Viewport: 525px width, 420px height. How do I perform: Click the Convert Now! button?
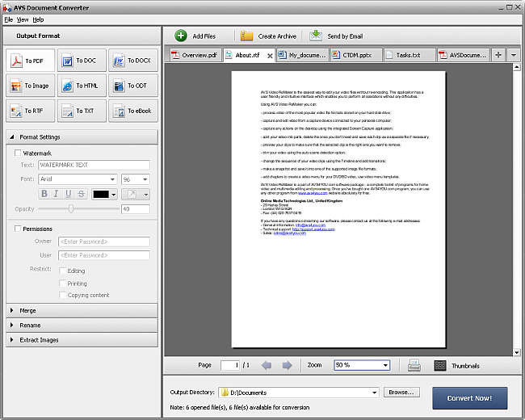click(x=469, y=398)
